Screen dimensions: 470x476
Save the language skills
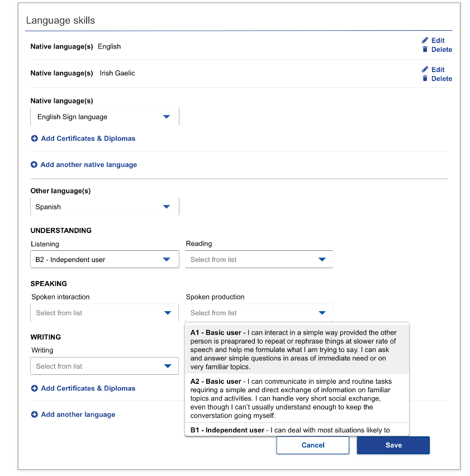coord(393,445)
